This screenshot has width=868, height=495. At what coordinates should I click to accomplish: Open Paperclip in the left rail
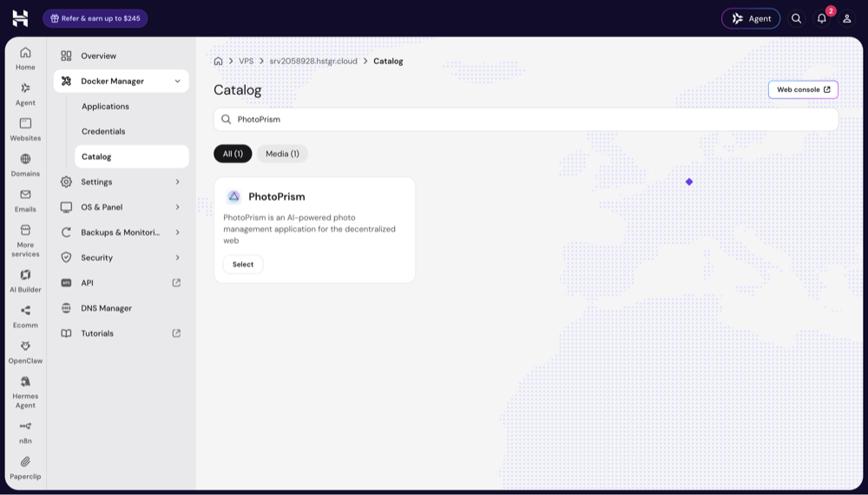pyautogui.click(x=25, y=468)
